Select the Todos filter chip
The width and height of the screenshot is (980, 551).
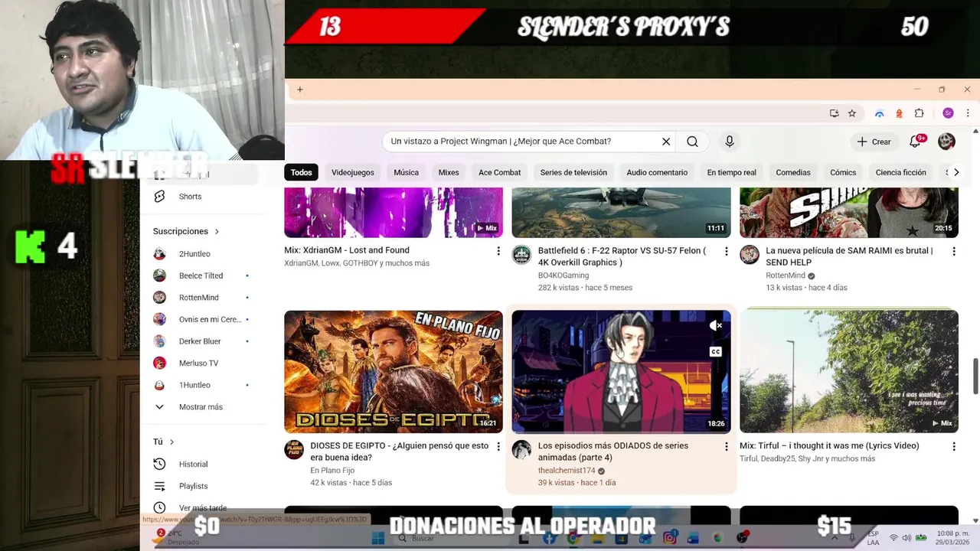301,172
